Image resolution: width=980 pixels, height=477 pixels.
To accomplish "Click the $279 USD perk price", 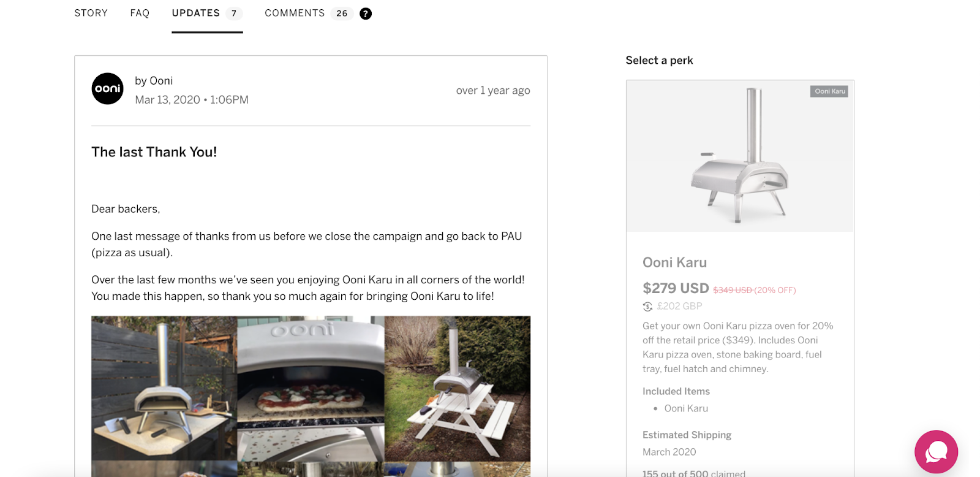I will [676, 288].
